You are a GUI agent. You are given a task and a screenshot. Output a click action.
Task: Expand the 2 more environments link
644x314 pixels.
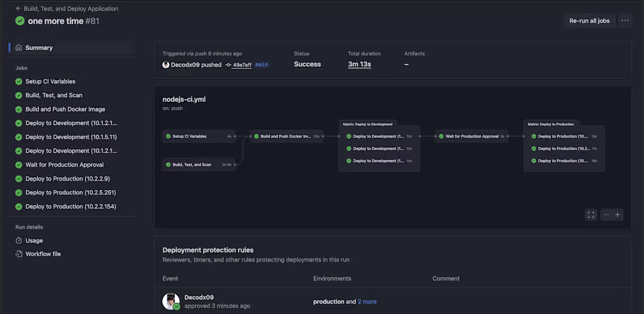tap(367, 302)
